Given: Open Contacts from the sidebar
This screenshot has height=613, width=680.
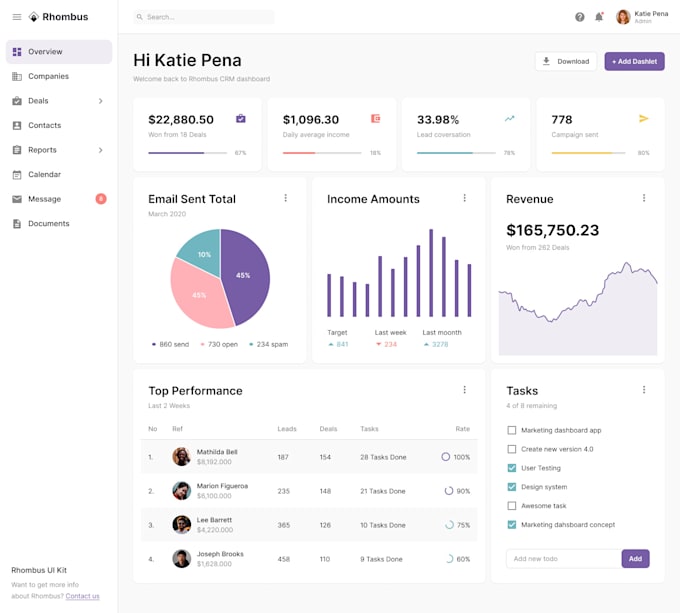Looking at the screenshot, I should (x=59, y=125).
